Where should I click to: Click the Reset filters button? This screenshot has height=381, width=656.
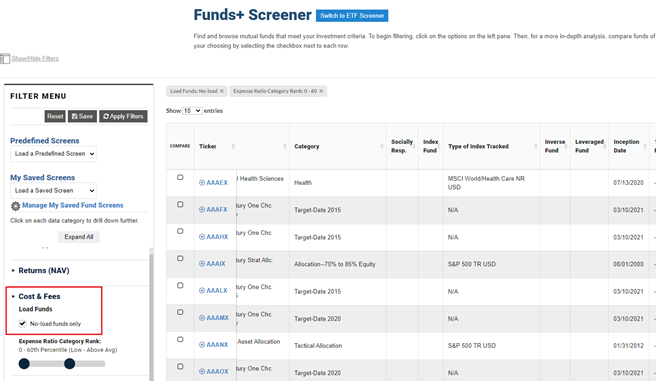[x=55, y=116]
